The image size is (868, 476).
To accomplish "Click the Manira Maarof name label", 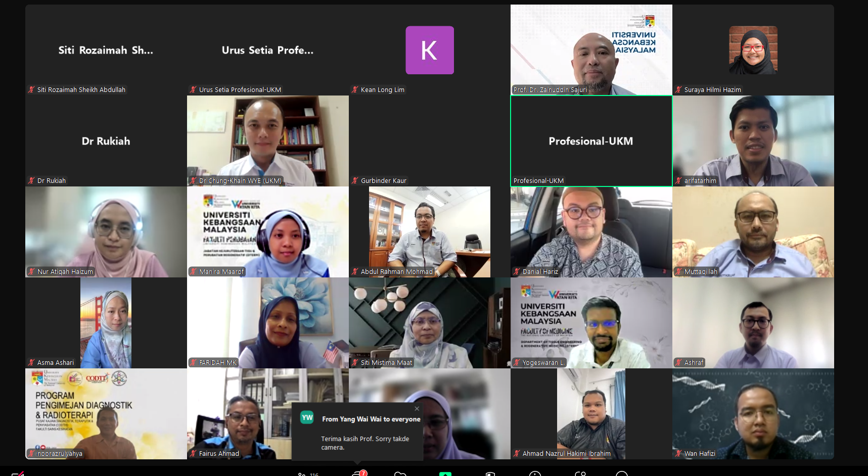I will point(221,271).
